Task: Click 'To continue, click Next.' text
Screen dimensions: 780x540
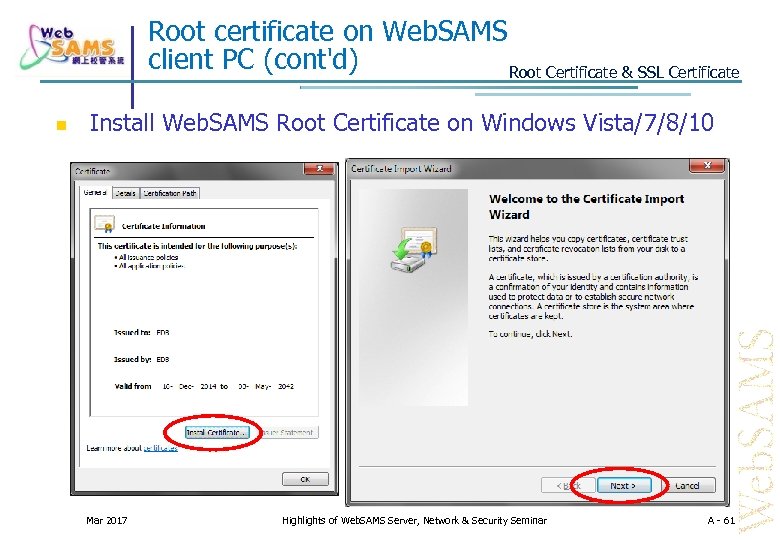Action: click(530, 334)
